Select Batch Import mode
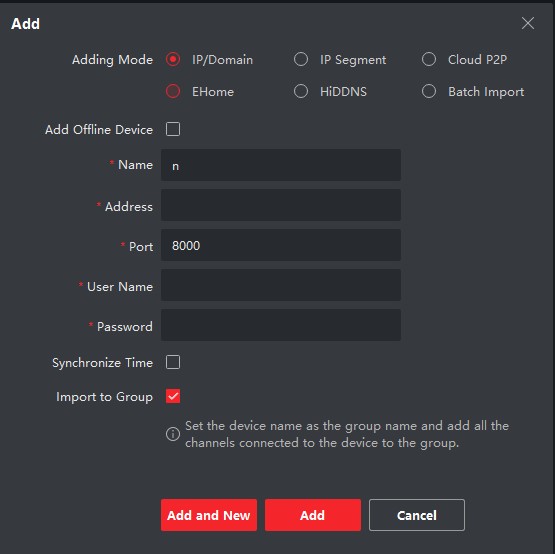The height and width of the screenshot is (554, 555). (x=429, y=91)
